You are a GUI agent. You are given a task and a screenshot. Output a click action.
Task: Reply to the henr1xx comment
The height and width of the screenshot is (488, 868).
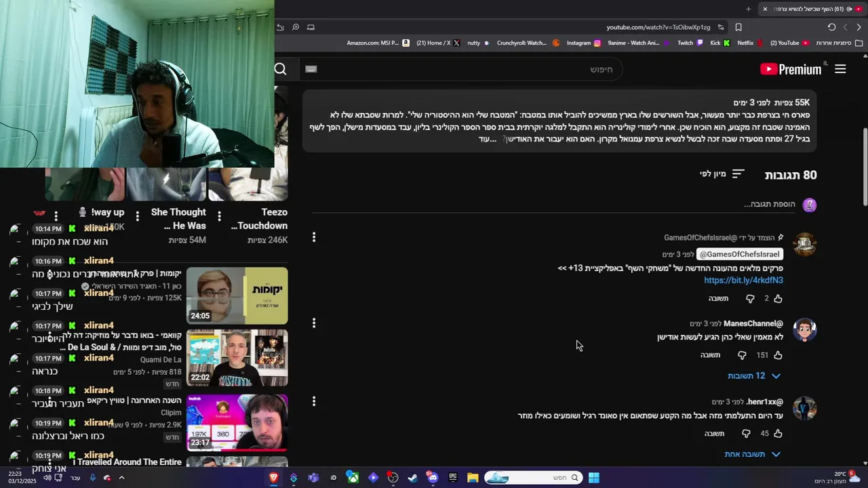(714, 434)
